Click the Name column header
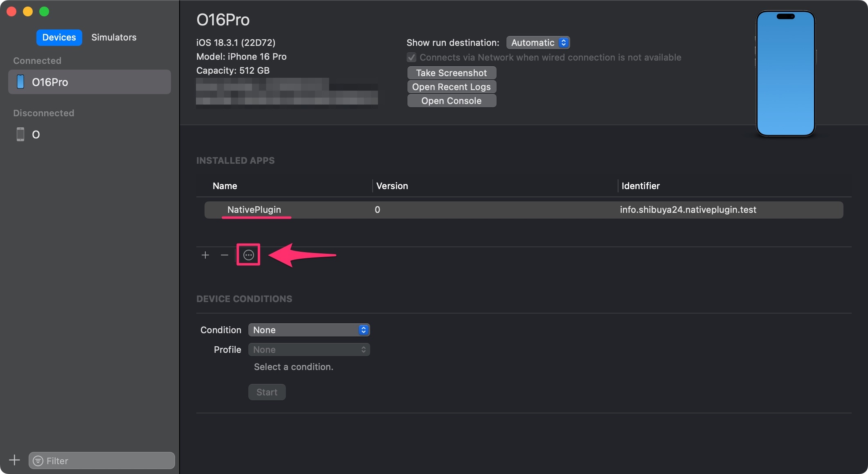Screen dimensions: 868x474 (225, 186)
